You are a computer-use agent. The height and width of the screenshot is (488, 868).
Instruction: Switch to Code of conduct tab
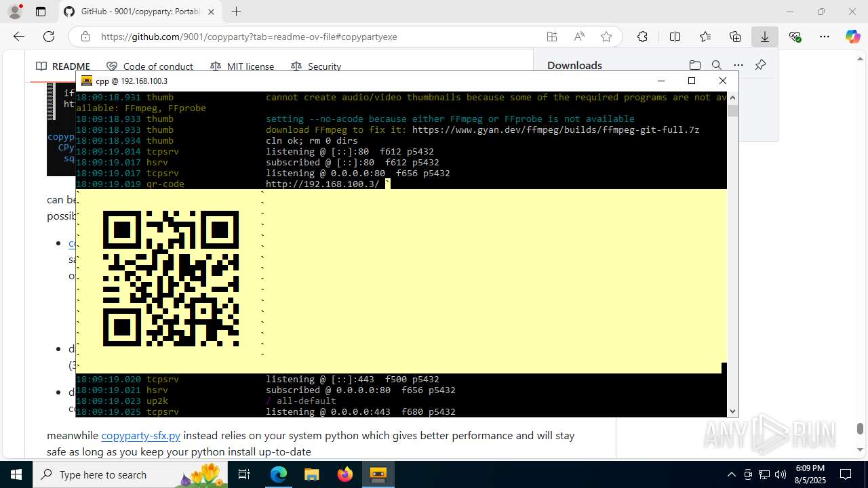coord(150,66)
